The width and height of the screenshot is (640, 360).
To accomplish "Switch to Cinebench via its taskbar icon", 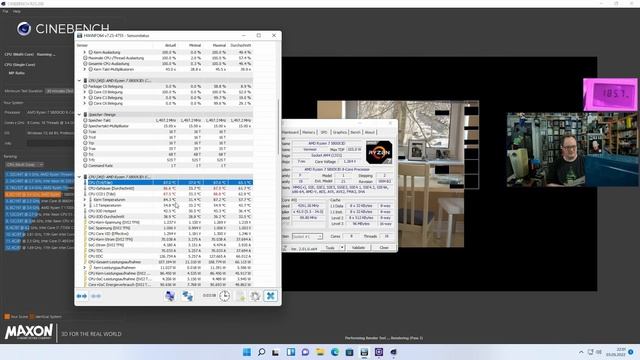I will [x=393, y=352].
